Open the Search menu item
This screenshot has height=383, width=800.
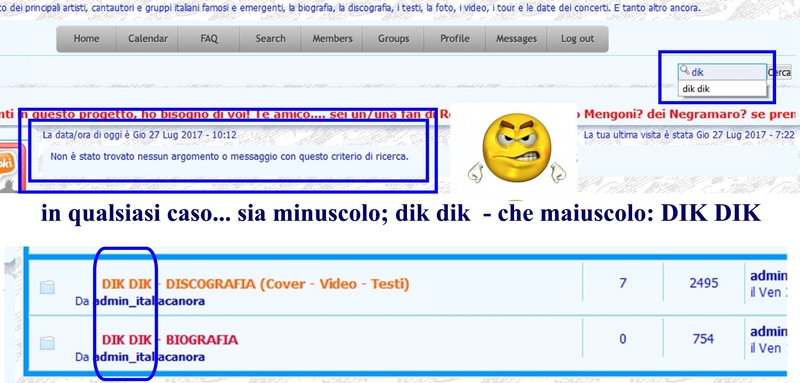(x=270, y=39)
